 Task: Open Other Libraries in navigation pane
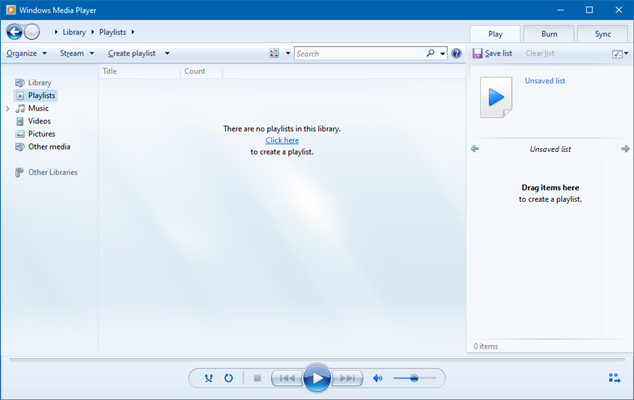[x=53, y=172]
